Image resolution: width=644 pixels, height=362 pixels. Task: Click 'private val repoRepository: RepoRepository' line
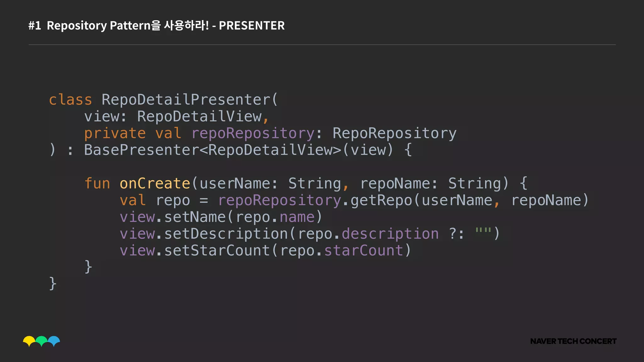[270, 134]
